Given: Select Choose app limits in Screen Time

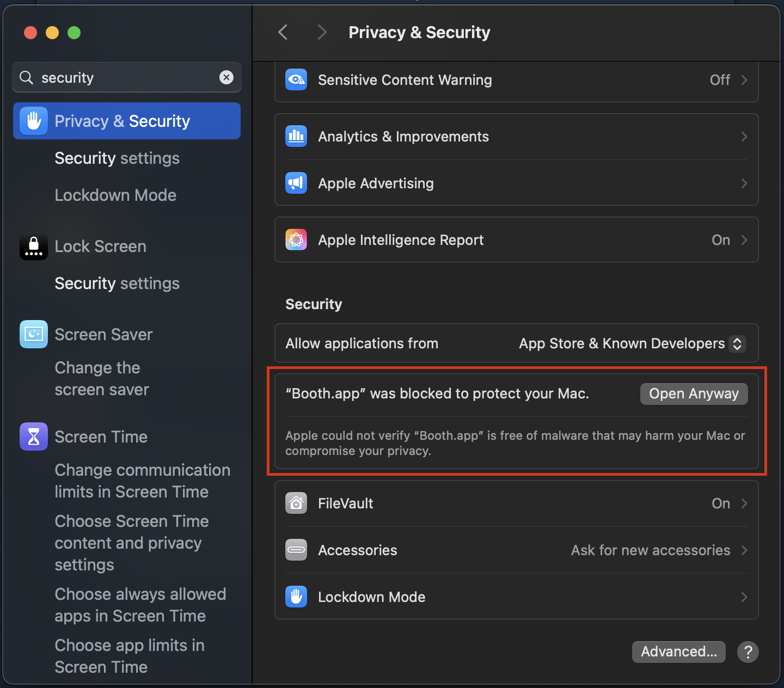Looking at the screenshot, I should click(x=130, y=656).
